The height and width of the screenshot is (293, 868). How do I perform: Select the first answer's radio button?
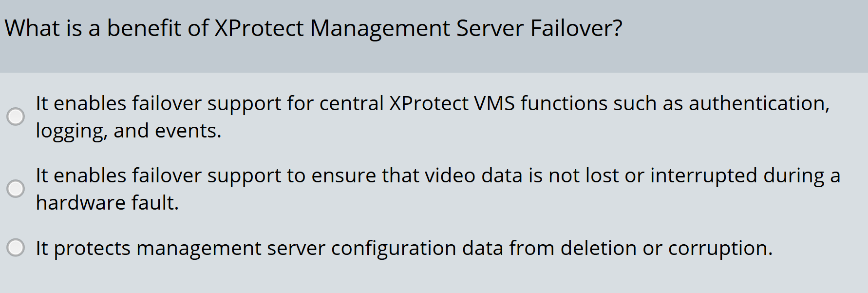point(16,117)
